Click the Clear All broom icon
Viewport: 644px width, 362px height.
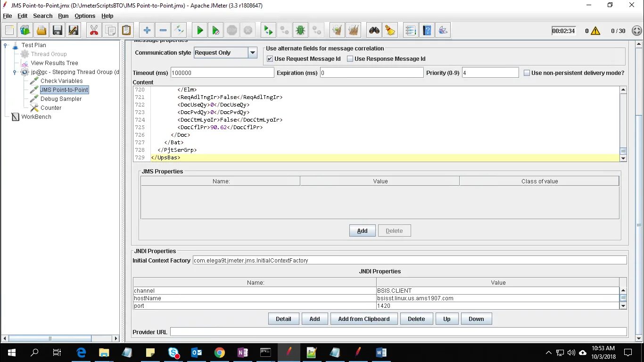(390, 31)
